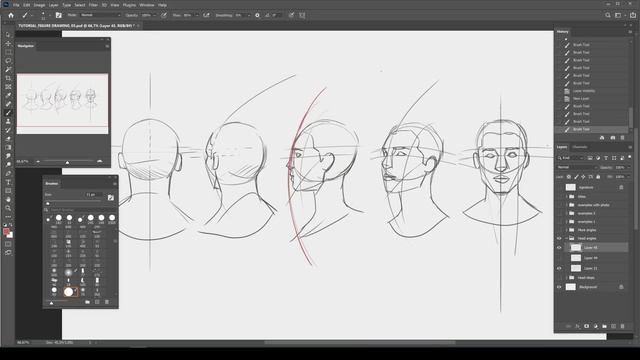Open the Window menu

[x=147, y=5]
